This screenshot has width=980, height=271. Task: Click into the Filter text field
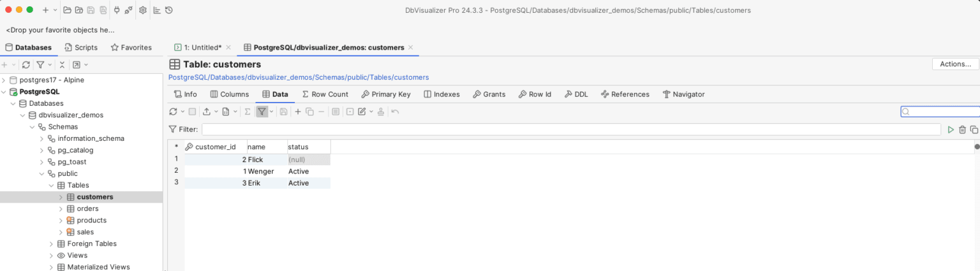click(x=571, y=129)
